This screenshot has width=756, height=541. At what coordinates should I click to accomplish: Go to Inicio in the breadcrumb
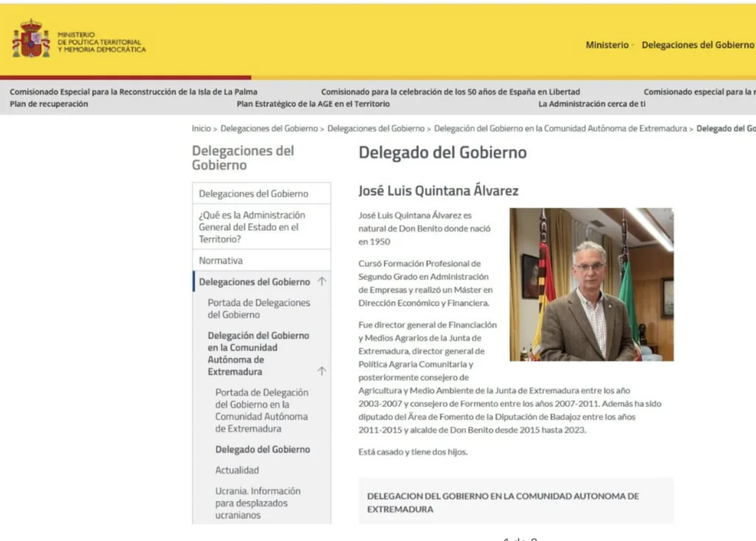click(201, 128)
